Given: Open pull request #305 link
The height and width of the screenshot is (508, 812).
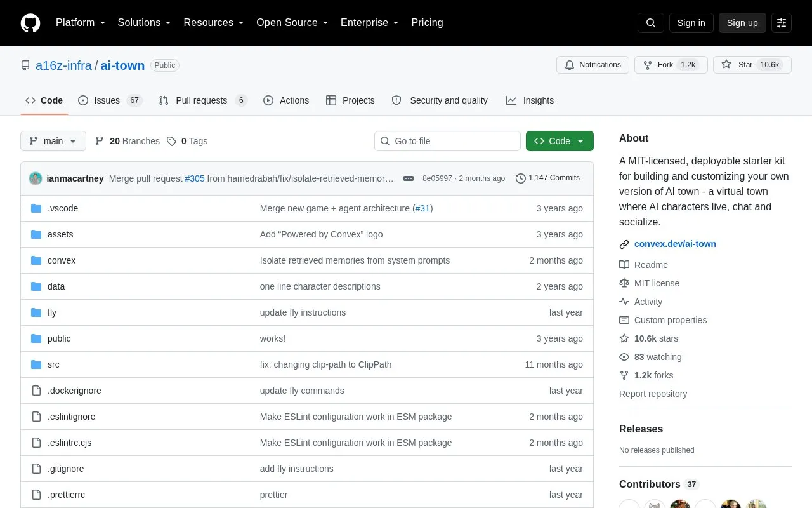Looking at the screenshot, I should [x=195, y=178].
